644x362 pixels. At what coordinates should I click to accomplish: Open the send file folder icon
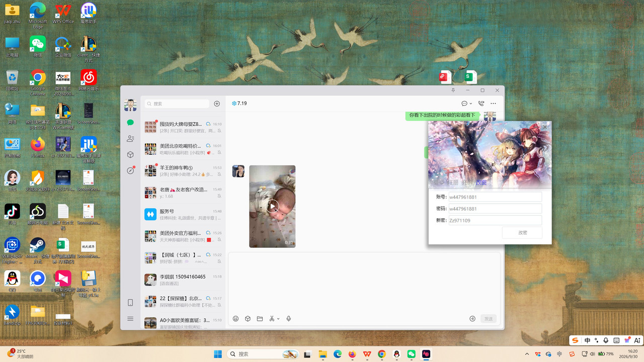260,319
